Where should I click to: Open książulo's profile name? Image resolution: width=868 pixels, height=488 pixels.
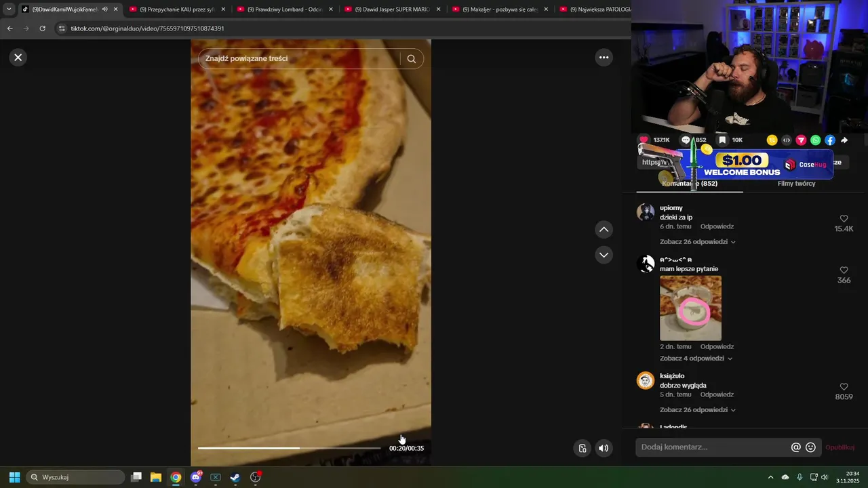click(672, 376)
